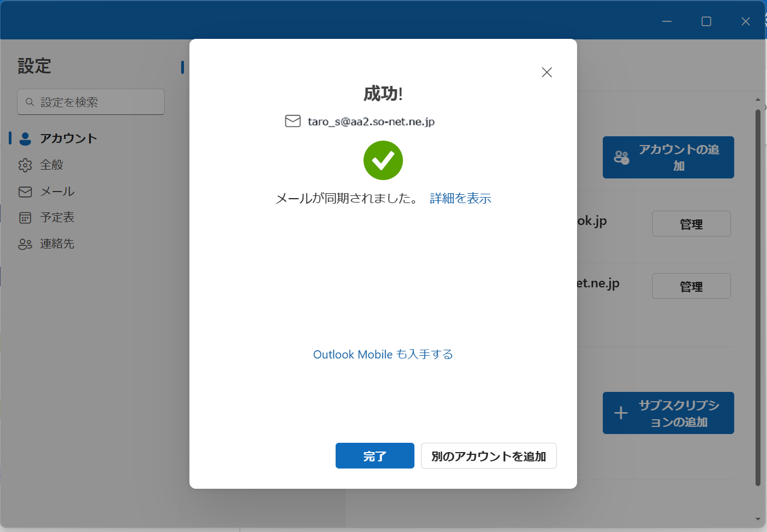Maximize the Outlook window
This screenshot has width=767, height=532.
pyautogui.click(x=706, y=21)
